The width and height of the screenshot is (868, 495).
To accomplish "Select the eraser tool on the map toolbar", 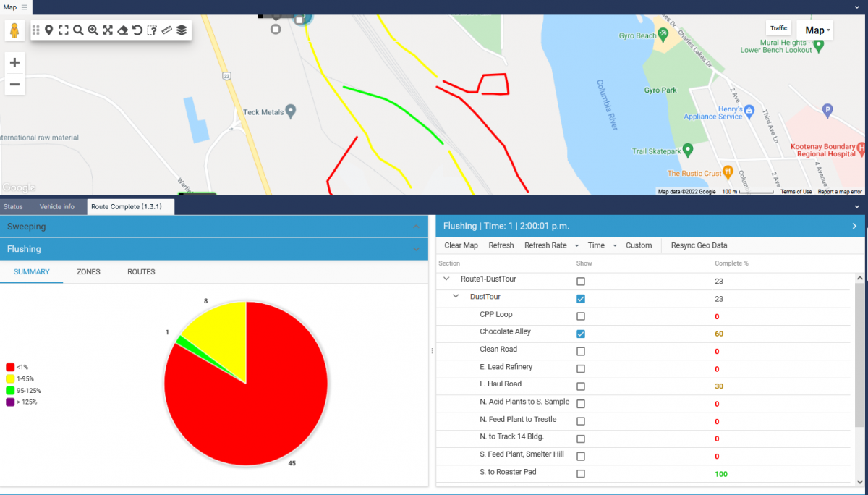I will 122,30.
